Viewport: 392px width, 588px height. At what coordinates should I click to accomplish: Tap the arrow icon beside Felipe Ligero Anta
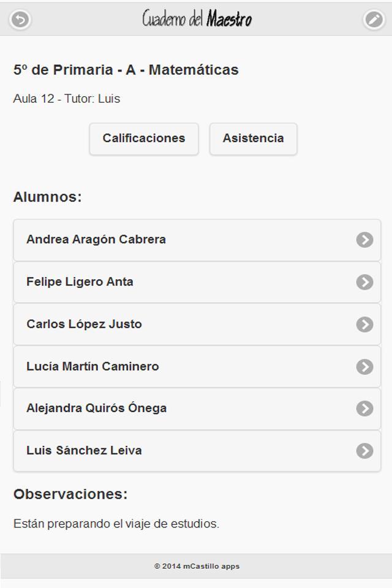364,282
